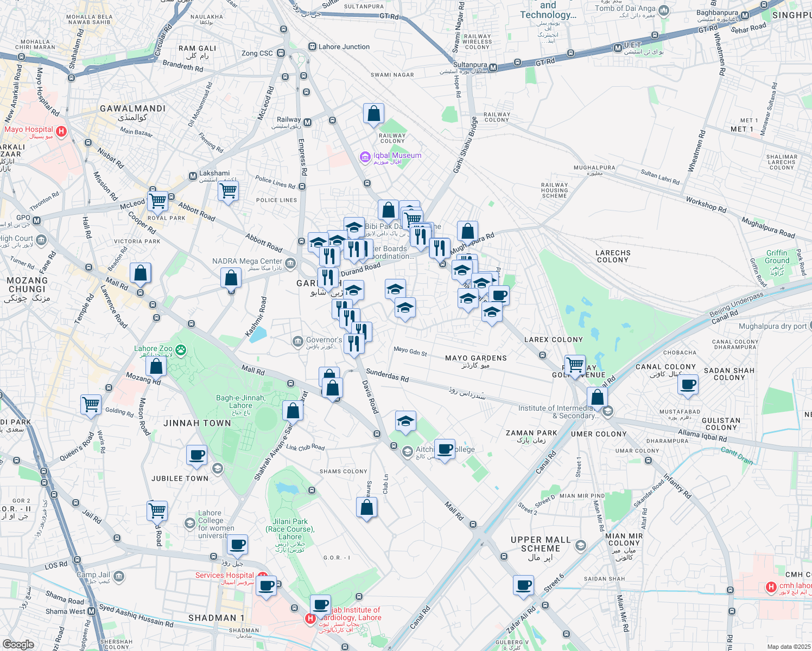The height and width of the screenshot is (651, 812).
Task: Open the shopping cart marker near Police Lines
Action: (228, 190)
